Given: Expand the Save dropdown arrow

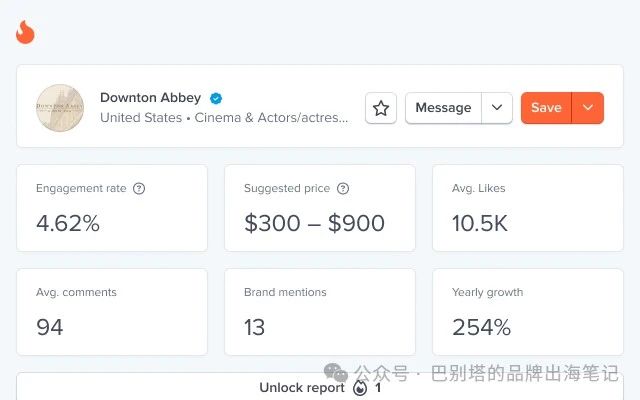Looking at the screenshot, I should pos(588,108).
